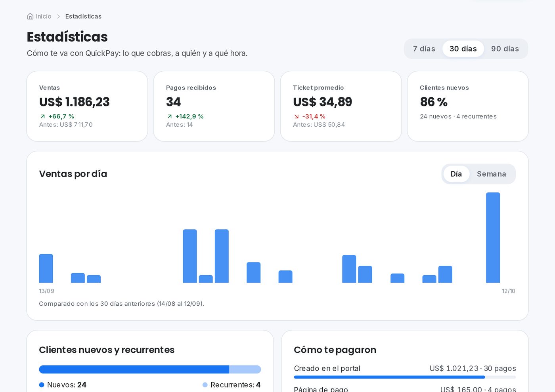
Task: Click the Clientes nuevos value 86 %
Action: coord(434,102)
